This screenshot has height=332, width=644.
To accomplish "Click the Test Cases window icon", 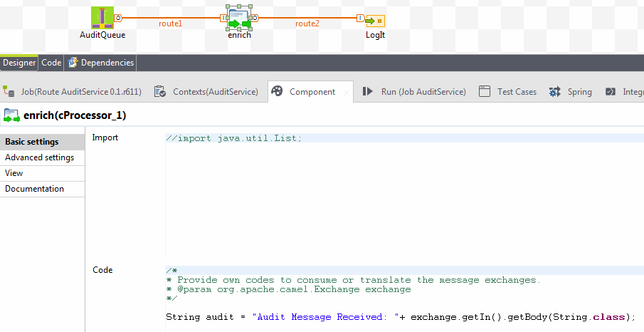I will [x=485, y=91].
